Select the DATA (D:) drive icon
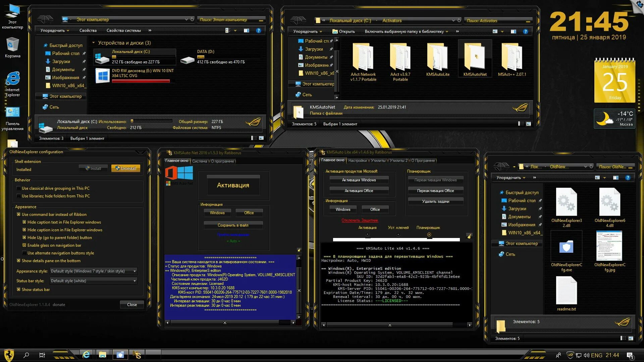The image size is (644, 362). pos(187,60)
